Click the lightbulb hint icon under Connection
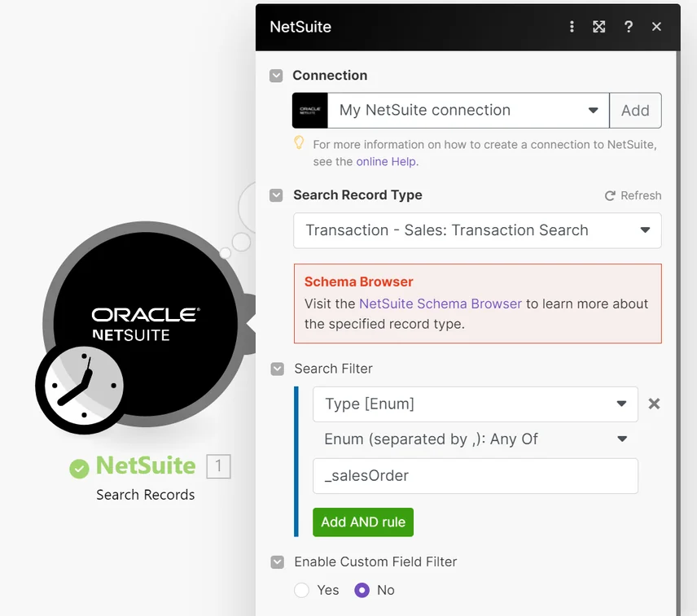697x616 pixels. [299, 142]
